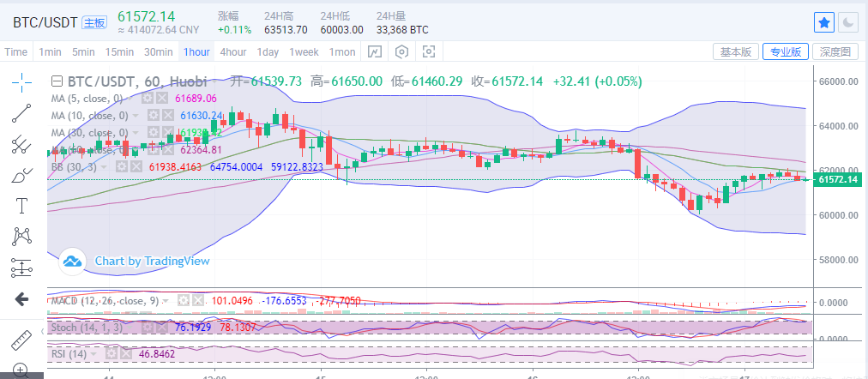
Task: Toggle night mode moon button
Action: pos(847,22)
